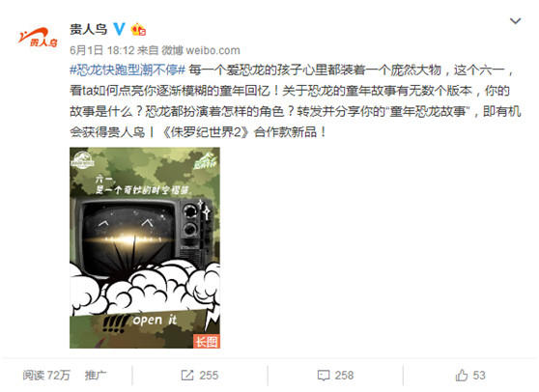
Task: Click the repost icon beside 255
Action: tap(187, 376)
